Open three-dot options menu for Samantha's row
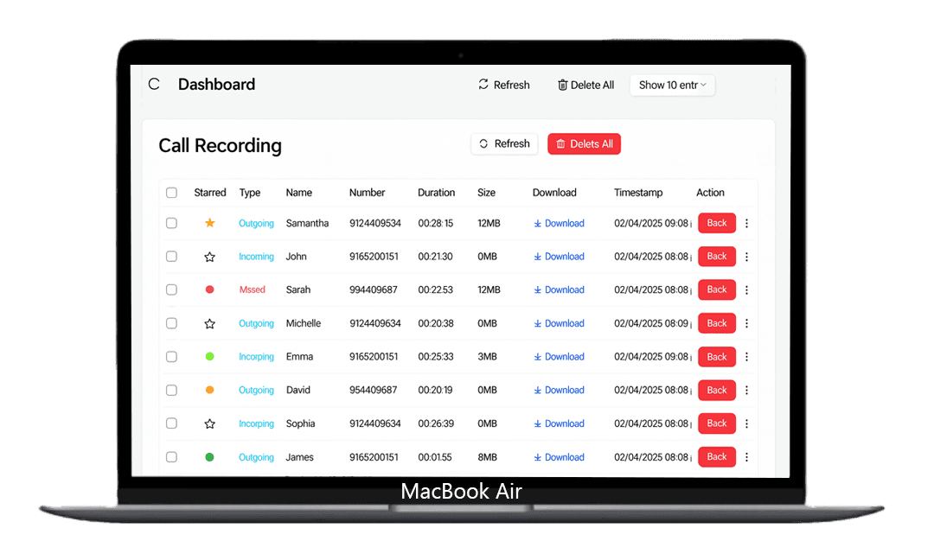Viewport: 934px width, 560px height. click(747, 223)
